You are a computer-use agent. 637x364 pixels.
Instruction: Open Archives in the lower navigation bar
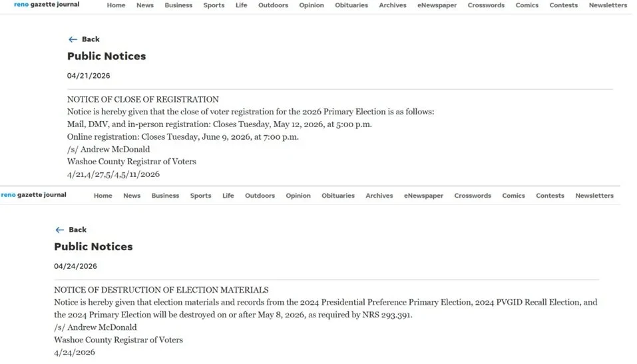click(379, 196)
